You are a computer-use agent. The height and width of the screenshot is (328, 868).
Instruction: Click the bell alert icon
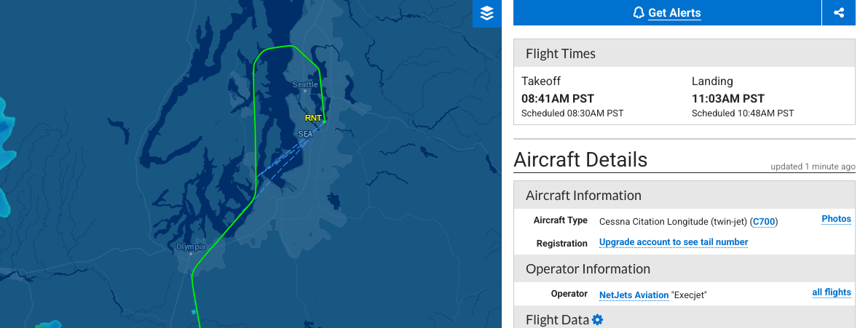click(x=639, y=13)
